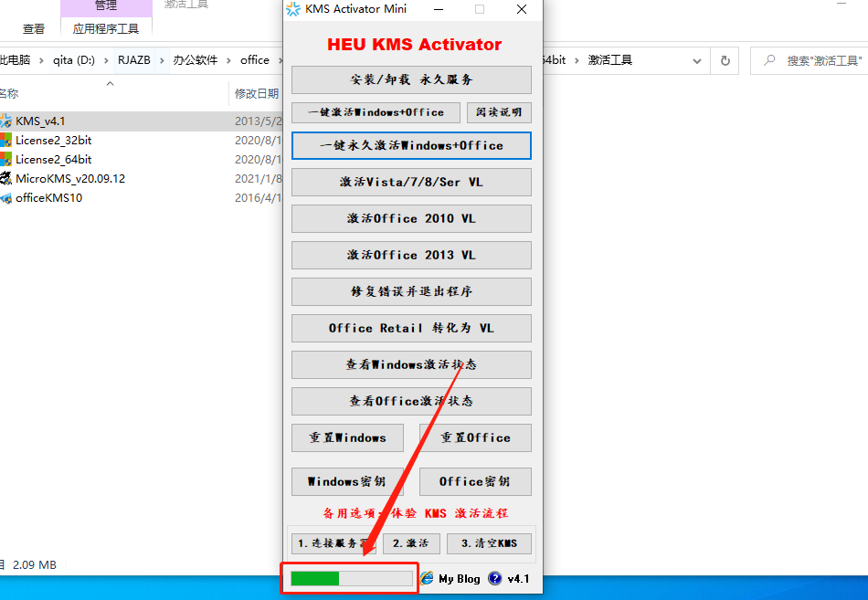Select the KMS_v4.1 file name

(x=40, y=121)
